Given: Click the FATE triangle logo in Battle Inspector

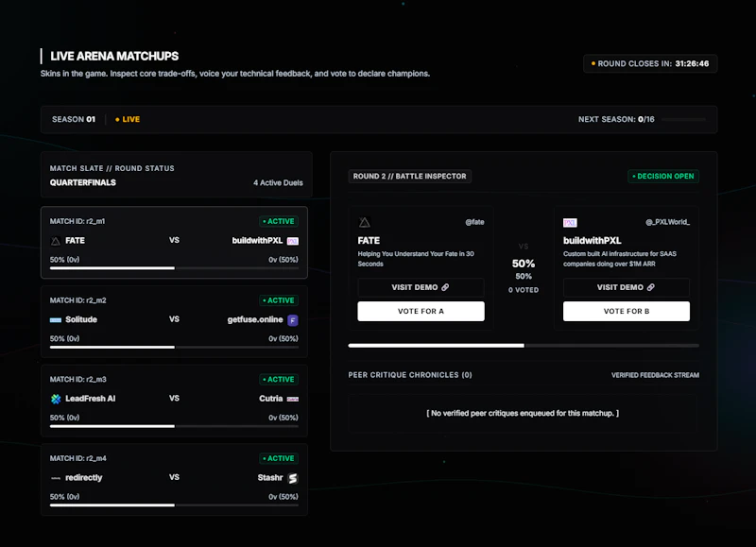Looking at the screenshot, I should coord(365,222).
